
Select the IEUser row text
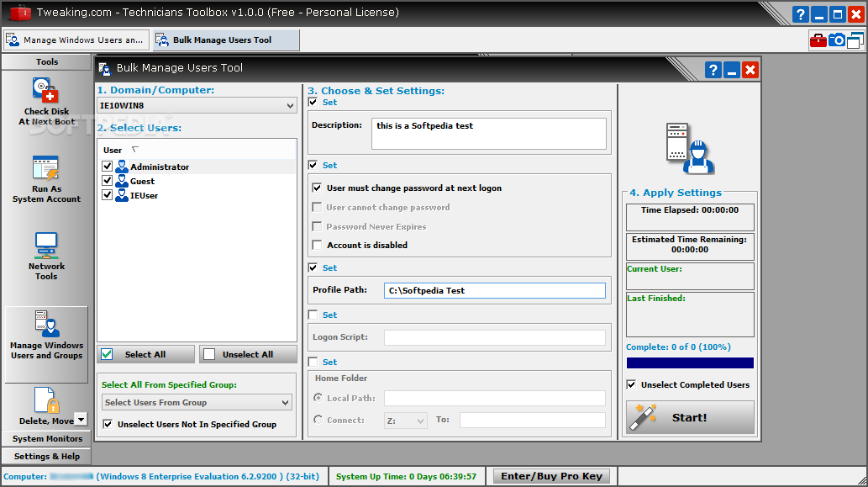click(144, 196)
